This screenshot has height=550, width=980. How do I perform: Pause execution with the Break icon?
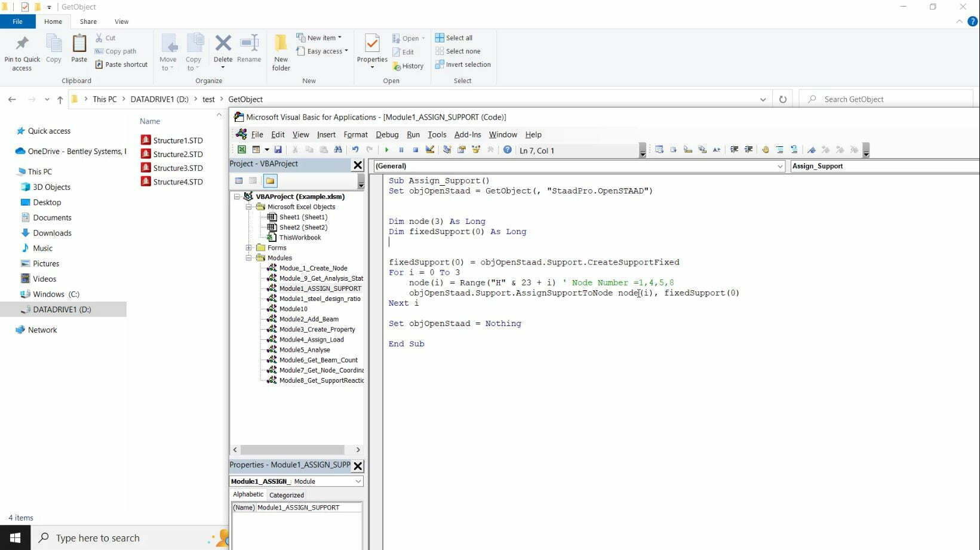(x=401, y=150)
